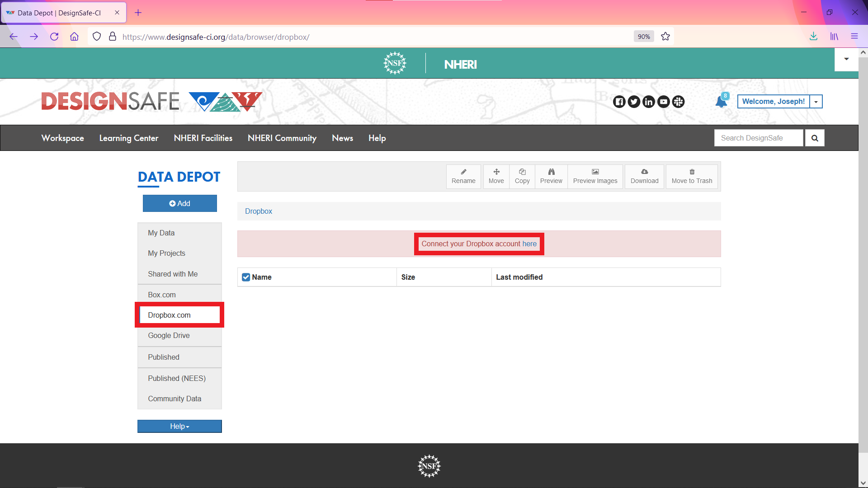Expand the top banner collapse arrow
Image resolution: width=868 pixels, height=488 pixels.
click(846, 59)
